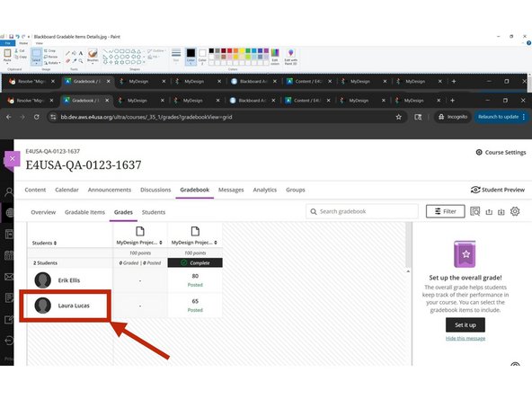This screenshot has height=399, width=532.
Task: Toggle Student Preview mode
Action: click(498, 190)
